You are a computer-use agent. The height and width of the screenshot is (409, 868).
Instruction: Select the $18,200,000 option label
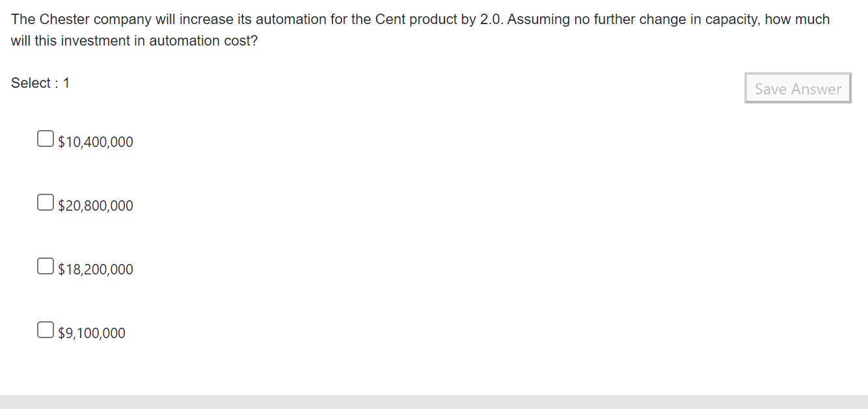click(x=95, y=269)
